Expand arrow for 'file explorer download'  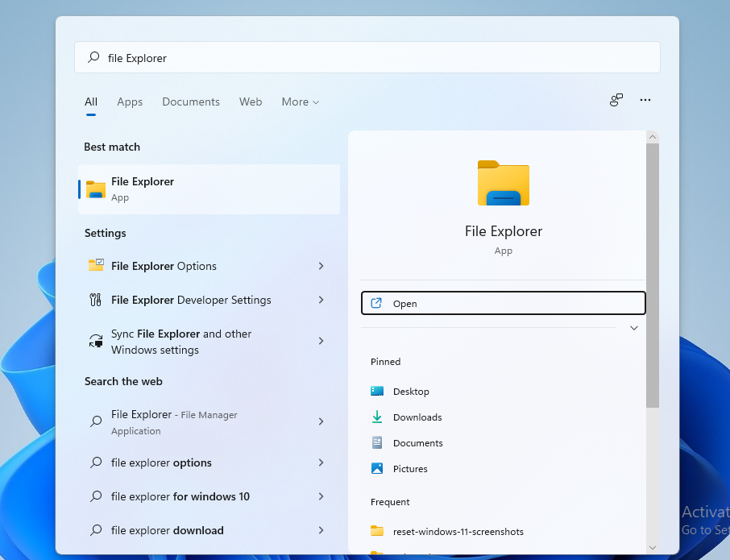(x=321, y=530)
